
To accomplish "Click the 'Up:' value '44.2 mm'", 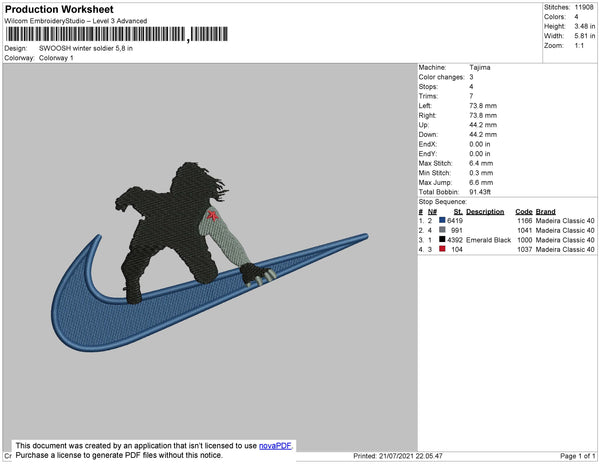I will (x=483, y=125).
